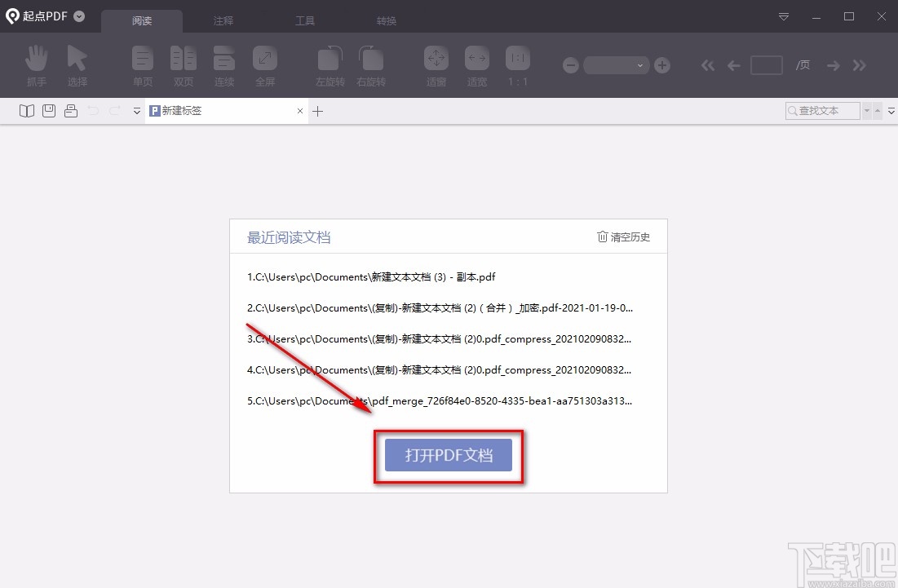
Task: Click the 打开PDF文档 button
Action: [x=448, y=457]
